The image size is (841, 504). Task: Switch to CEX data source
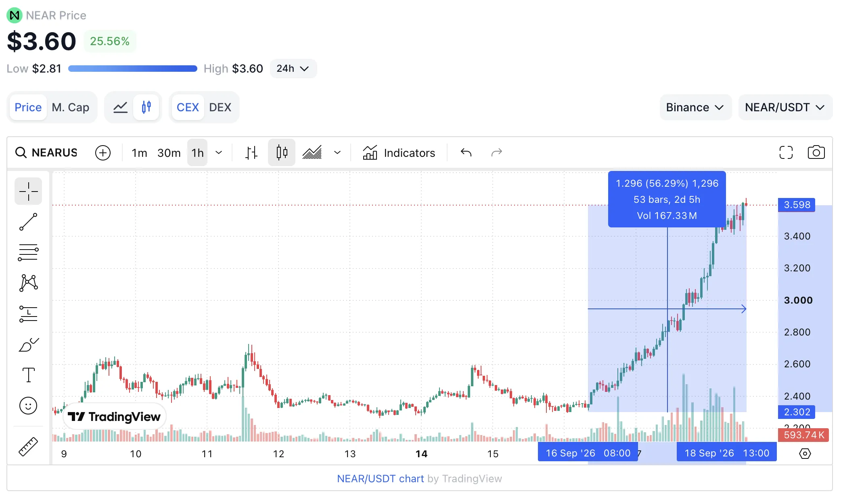coord(188,107)
